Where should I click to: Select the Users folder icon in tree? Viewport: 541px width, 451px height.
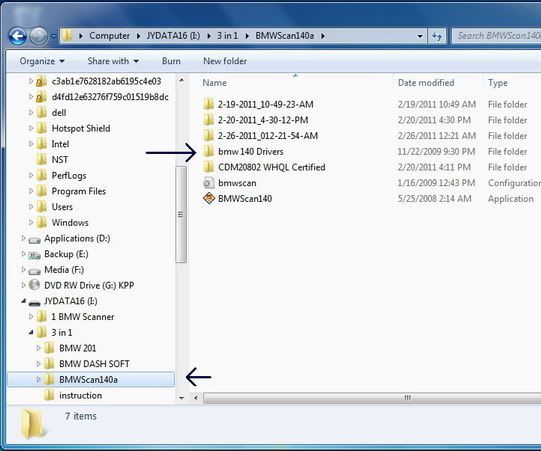pos(41,207)
